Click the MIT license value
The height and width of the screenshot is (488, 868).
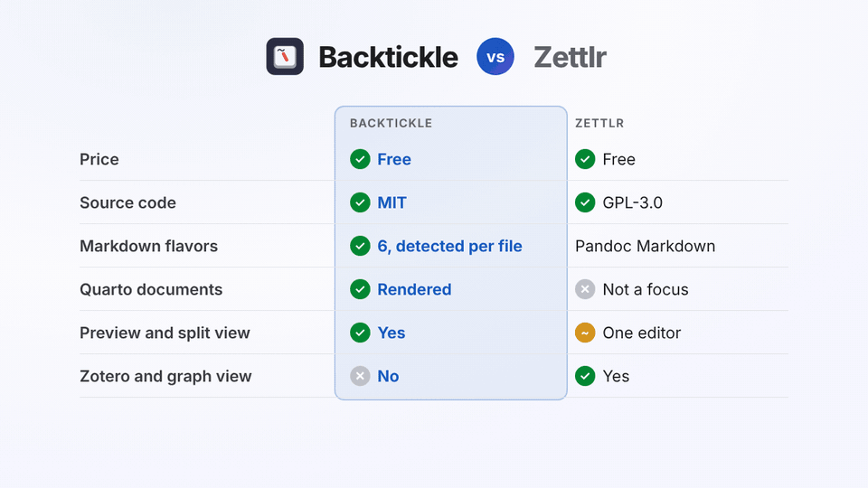pyautogui.click(x=392, y=202)
